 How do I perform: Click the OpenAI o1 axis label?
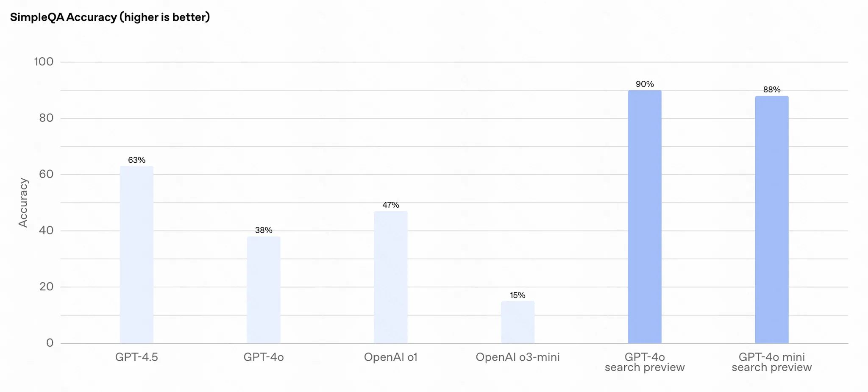(x=391, y=357)
